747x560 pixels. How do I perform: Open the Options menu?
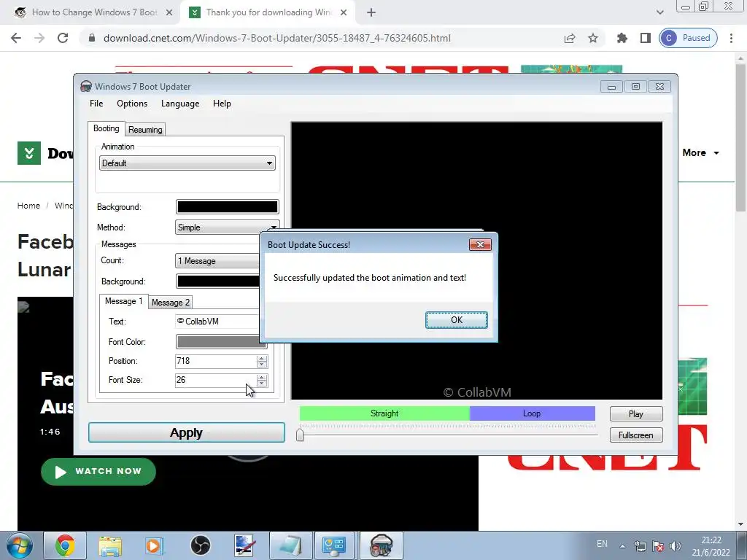tap(132, 104)
